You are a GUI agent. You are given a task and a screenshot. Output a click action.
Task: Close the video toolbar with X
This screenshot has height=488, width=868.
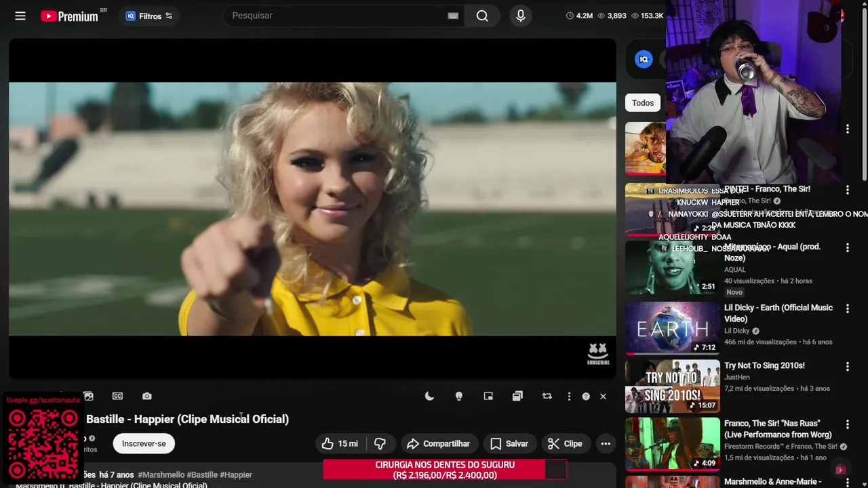pos(603,396)
